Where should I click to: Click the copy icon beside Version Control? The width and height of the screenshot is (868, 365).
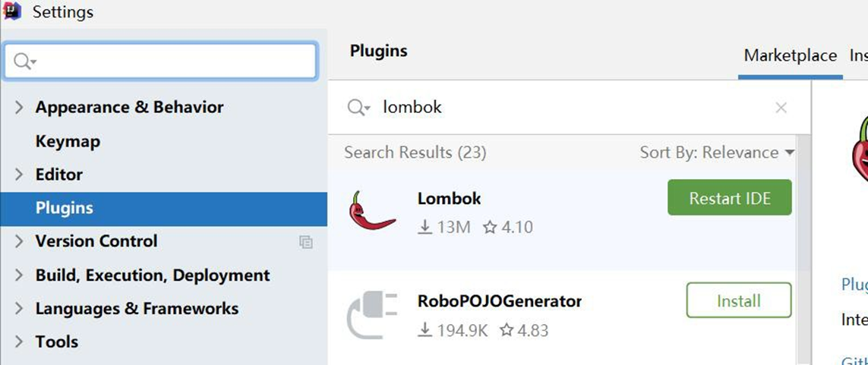pos(306,242)
